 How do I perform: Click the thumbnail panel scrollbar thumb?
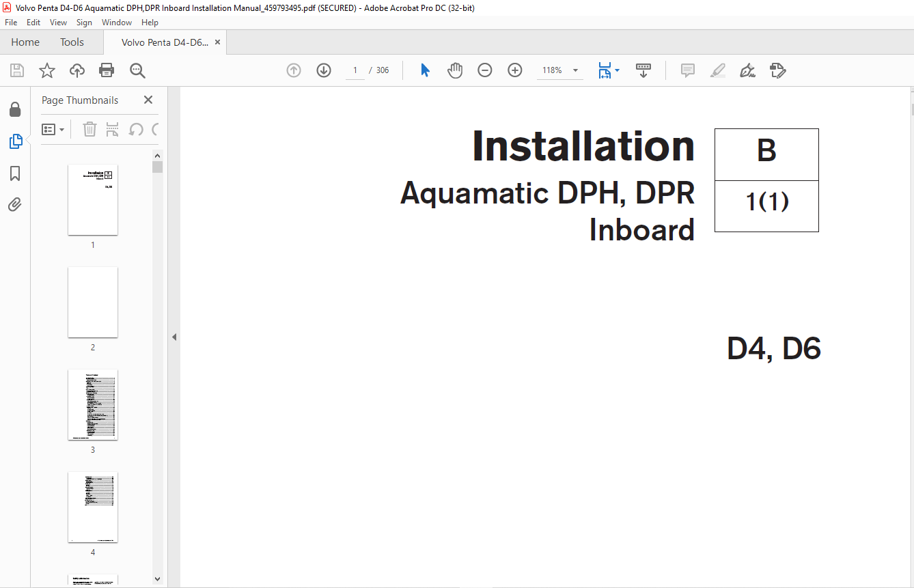(x=158, y=167)
